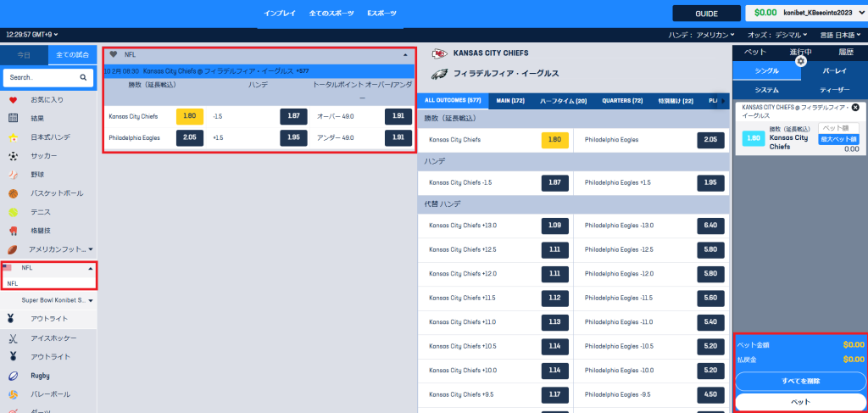Viewport: 868px width, 413px height.
Task: Select the ティーザー bet type
Action: click(x=834, y=90)
